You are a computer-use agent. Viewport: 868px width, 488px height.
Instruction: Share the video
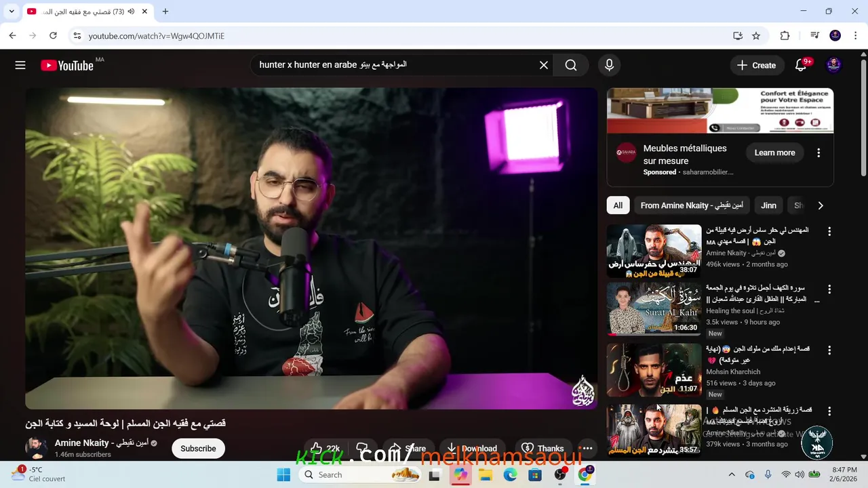[x=408, y=448]
